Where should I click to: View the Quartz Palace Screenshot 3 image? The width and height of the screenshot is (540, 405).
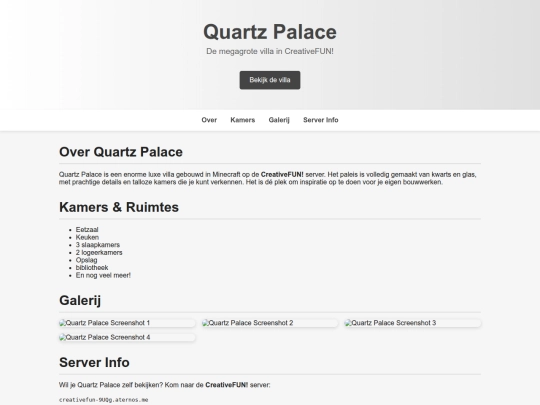point(413,323)
